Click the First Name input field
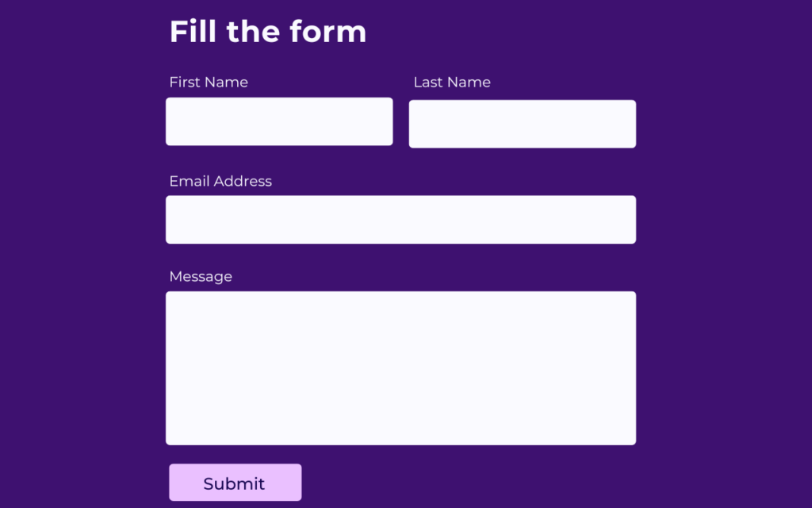The height and width of the screenshot is (508, 812). (279, 121)
